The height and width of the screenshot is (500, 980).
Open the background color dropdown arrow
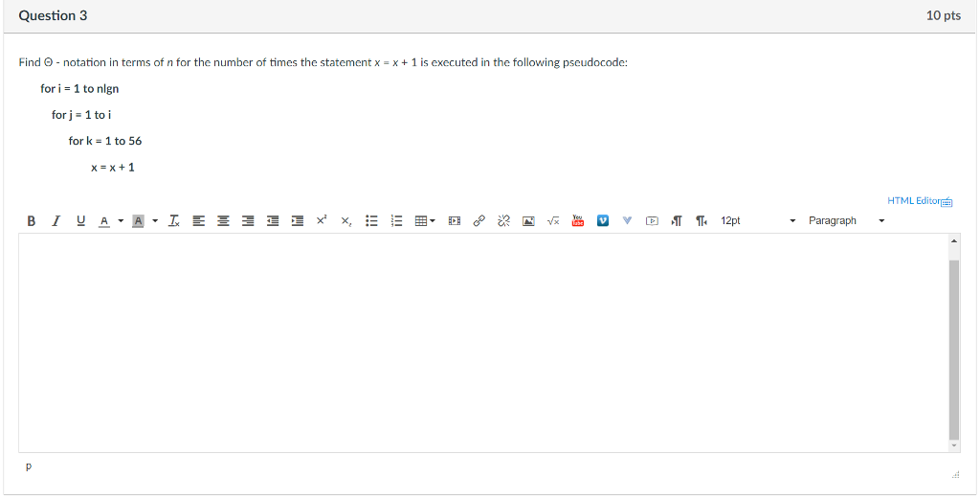coord(155,221)
